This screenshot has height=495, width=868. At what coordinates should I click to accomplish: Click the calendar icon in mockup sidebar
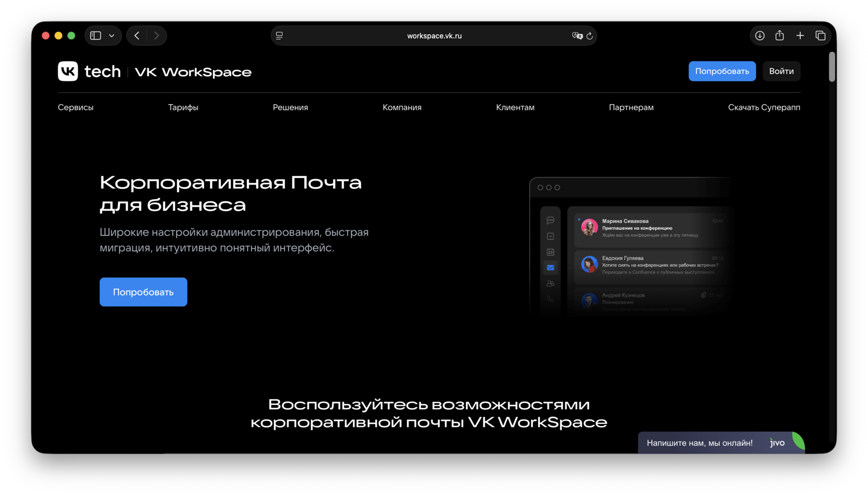550,252
